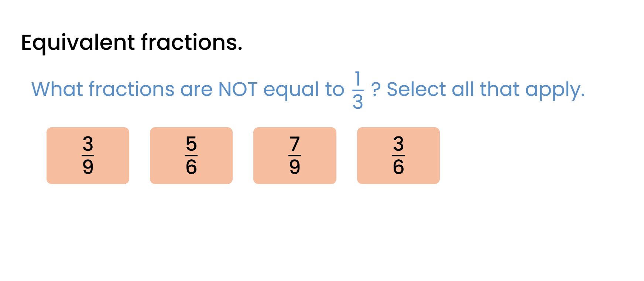Click the denominator 6 in the 5/6 tile
Viewport: 644px width, 281px height.
click(x=191, y=167)
